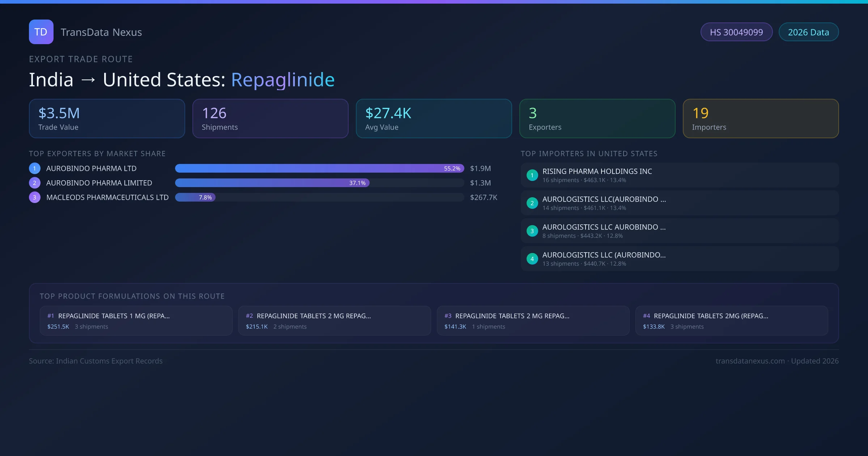Screen dimensions: 868x456
Task: Click the 37.1% market share bar
Action: tap(272, 183)
